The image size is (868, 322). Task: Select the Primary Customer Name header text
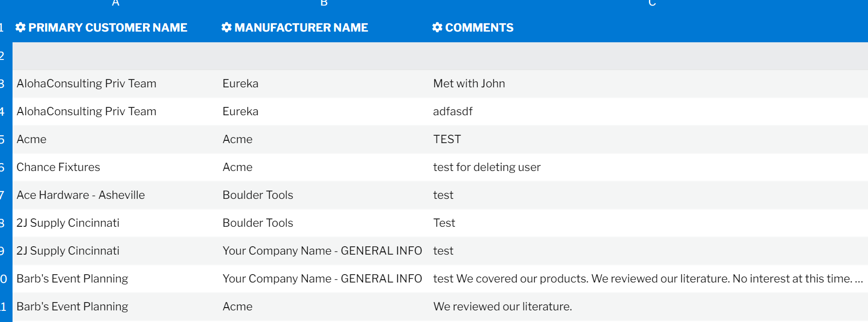pyautogui.click(x=108, y=27)
